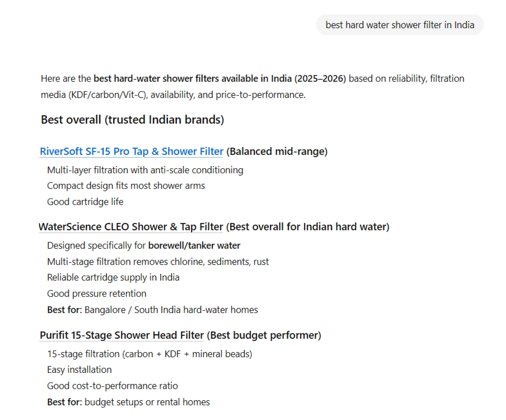
Task: Click "Reliable cartridge supply in India" line
Action: click(113, 277)
